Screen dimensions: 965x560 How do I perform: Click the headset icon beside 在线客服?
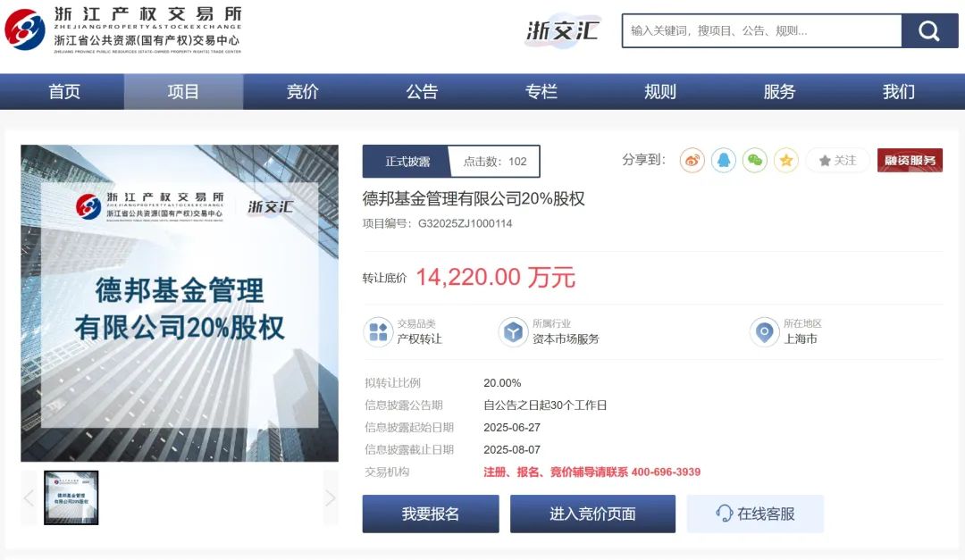coord(723,513)
